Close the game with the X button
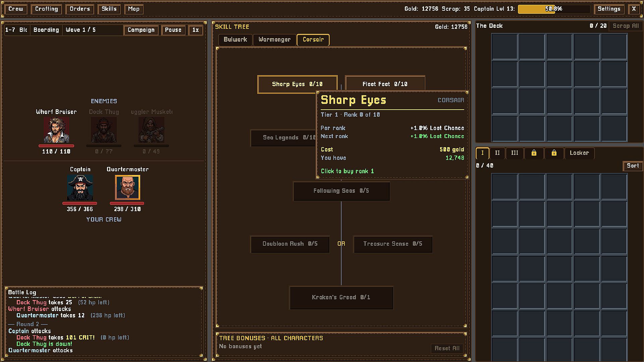Image resolution: width=644 pixels, height=362 pixels. [x=634, y=9]
